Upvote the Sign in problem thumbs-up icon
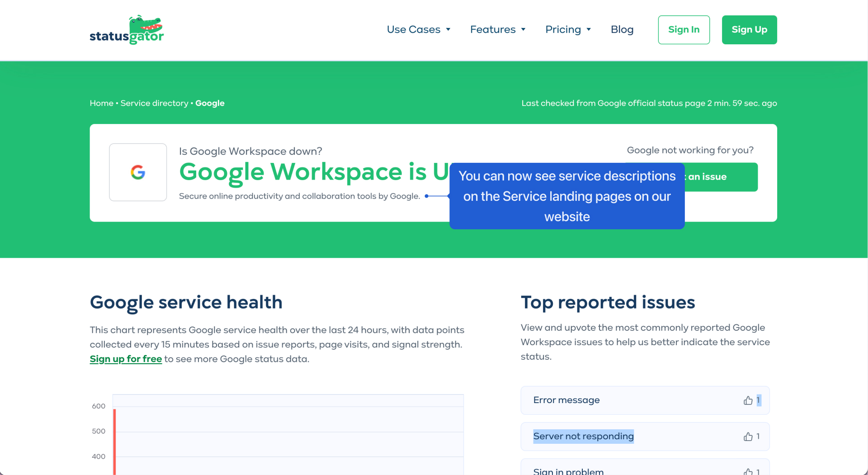This screenshot has width=868, height=475. [748, 471]
